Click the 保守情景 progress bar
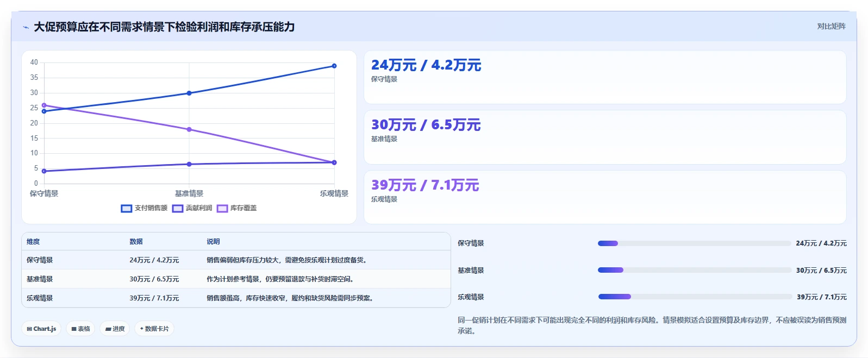The height and width of the screenshot is (358, 868). tap(694, 243)
